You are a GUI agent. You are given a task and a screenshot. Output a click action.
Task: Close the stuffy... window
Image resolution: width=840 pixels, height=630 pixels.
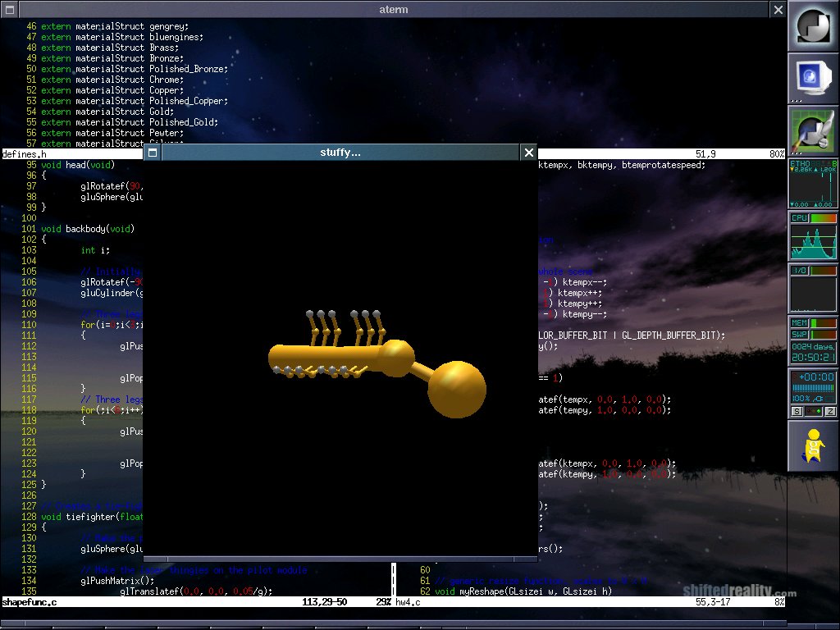tap(529, 152)
